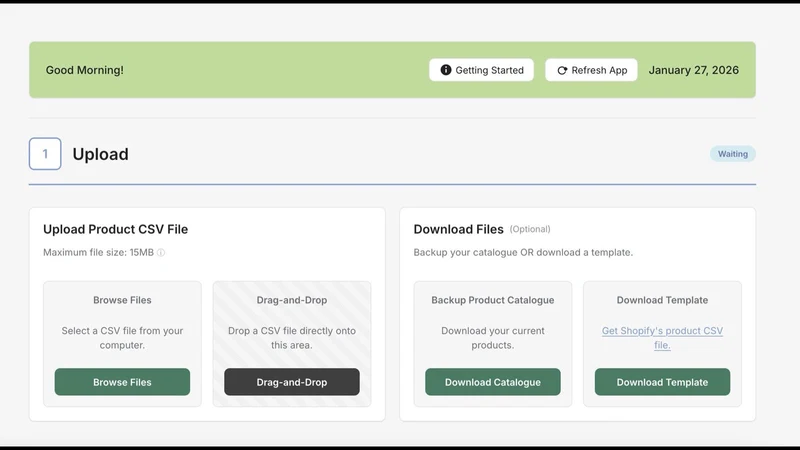Click the green Browse Files button

[122, 382]
